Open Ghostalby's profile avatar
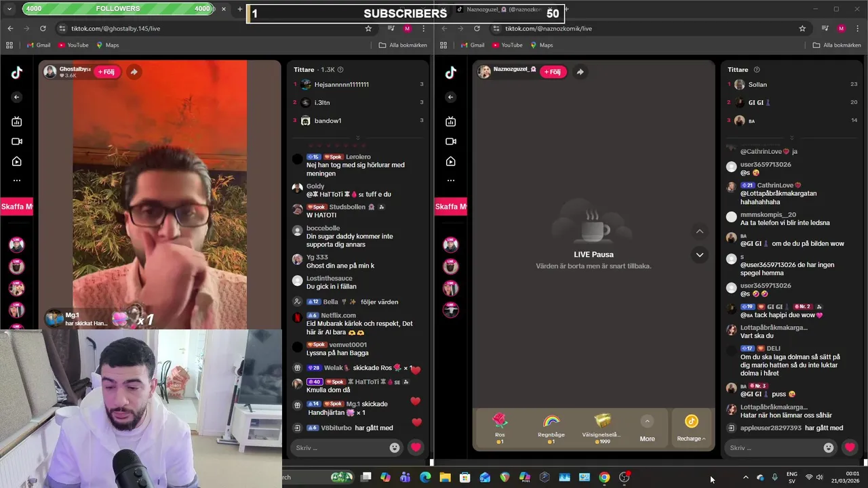 tap(50, 72)
